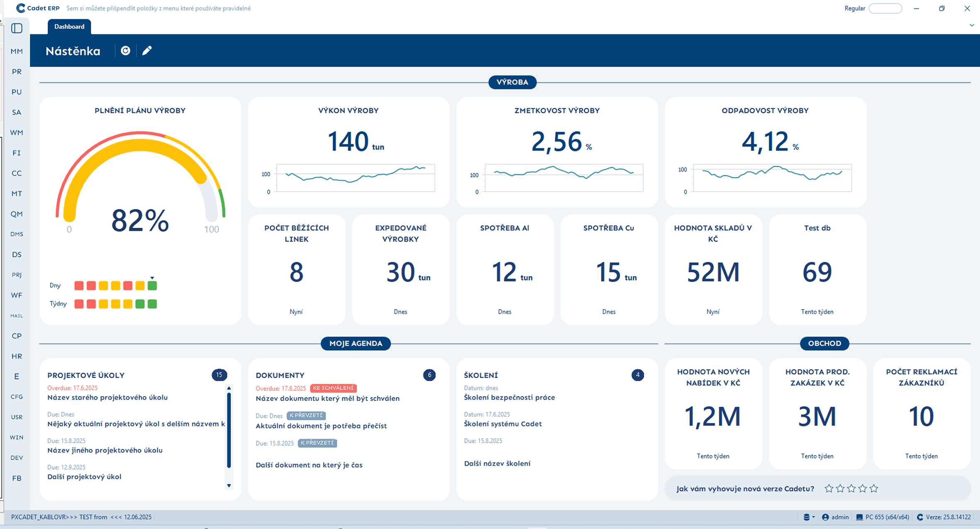Click the Cadet ERP logo
Viewport: 980px width, 529px height.
(21, 8)
